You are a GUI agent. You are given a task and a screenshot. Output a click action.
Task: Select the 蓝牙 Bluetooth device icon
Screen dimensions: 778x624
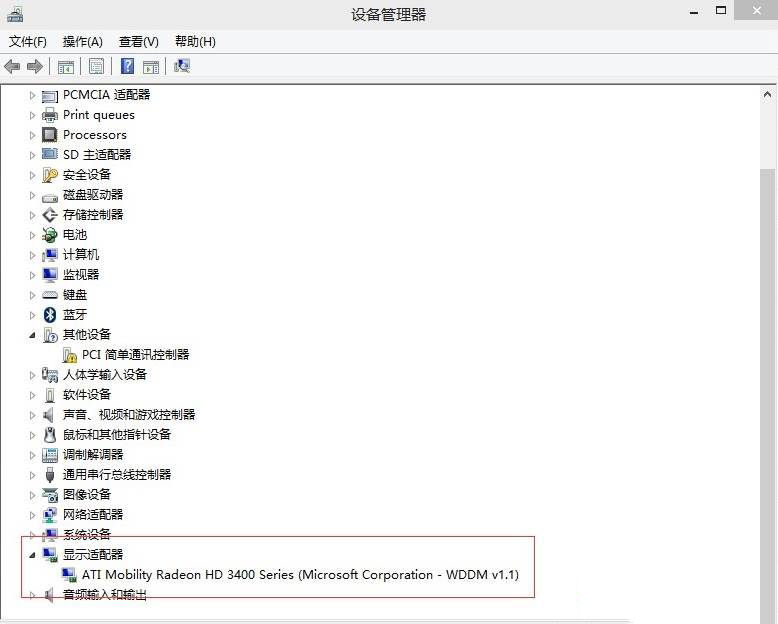(50, 315)
